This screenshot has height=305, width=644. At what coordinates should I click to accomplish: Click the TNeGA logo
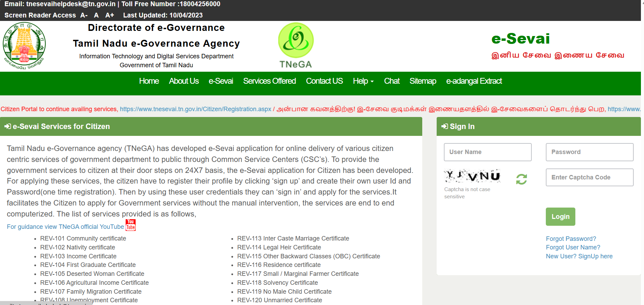click(296, 46)
